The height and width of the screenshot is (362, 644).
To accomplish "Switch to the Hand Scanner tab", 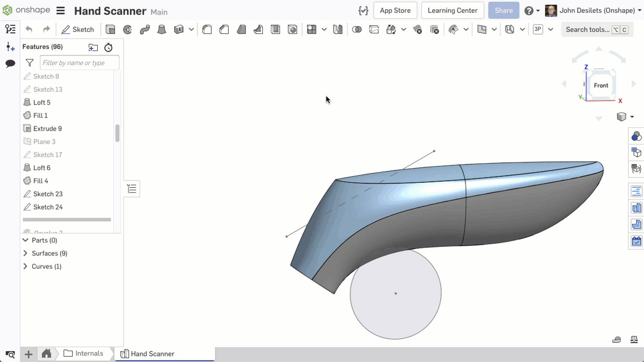I will tap(152, 354).
